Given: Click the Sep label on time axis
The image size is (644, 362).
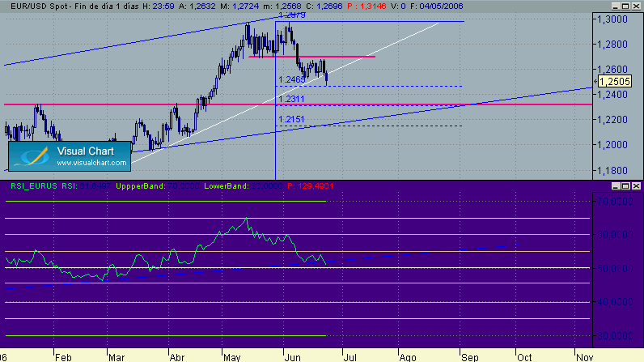Looking at the screenshot, I should click(x=470, y=357).
